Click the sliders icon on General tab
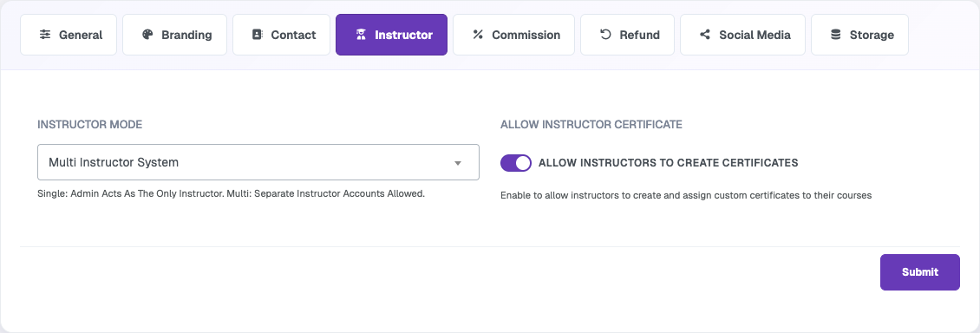980x333 pixels. [x=45, y=35]
